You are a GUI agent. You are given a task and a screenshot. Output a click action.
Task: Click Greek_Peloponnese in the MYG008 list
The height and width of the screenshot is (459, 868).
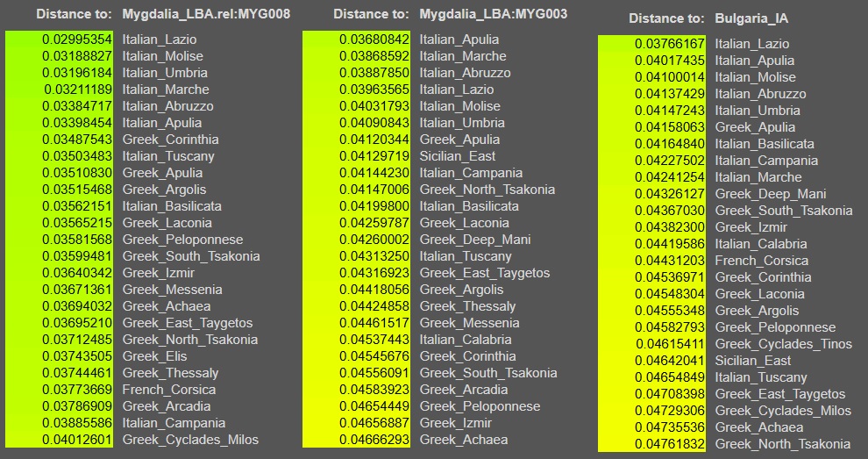coord(182,240)
